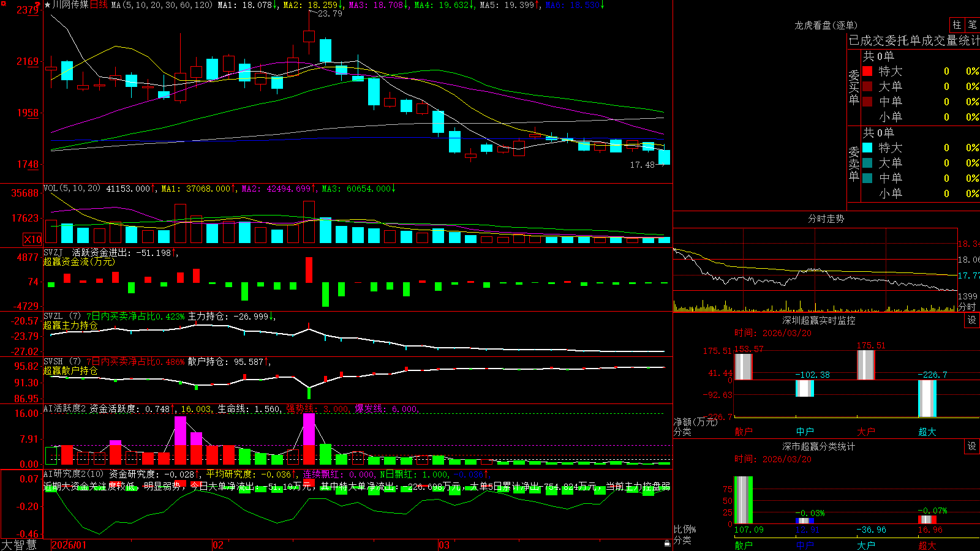Click the SVZL (7) indicator name
The image size is (980, 551).
click(62, 317)
